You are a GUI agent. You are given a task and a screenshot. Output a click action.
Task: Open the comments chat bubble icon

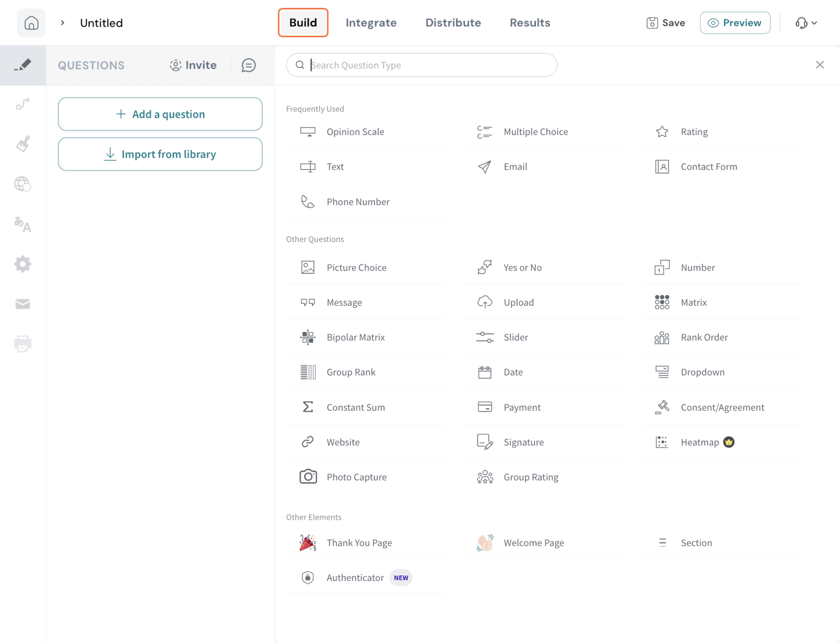(248, 65)
